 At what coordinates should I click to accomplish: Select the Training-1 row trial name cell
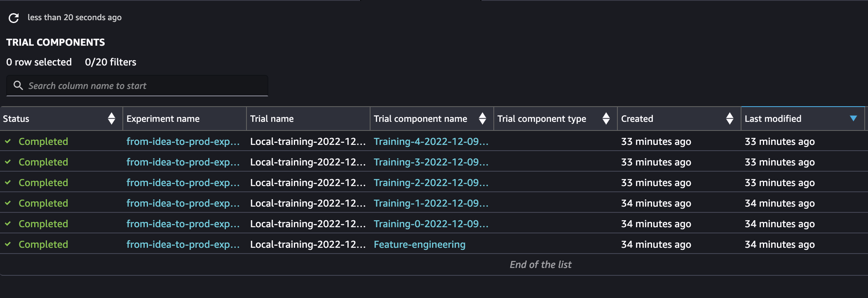(308, 203)
